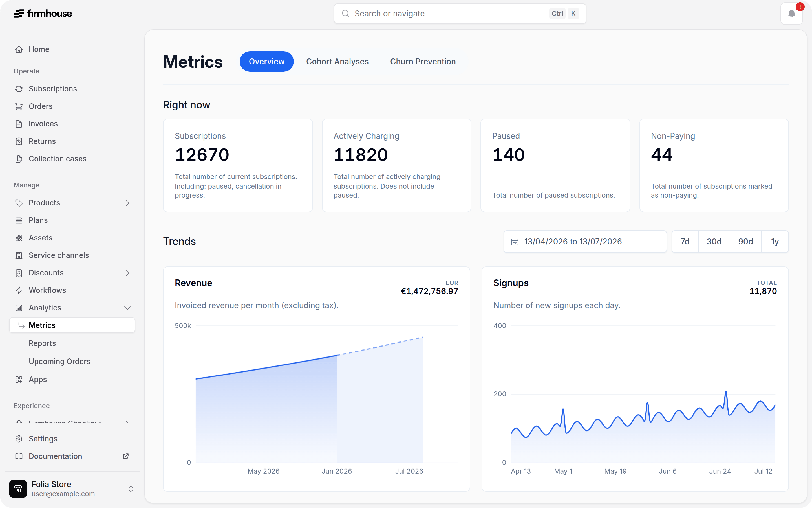The height and width of the screenshot is (508, 812).
Task: Click the Apps grid icon
Action: (x=19, y=379)
